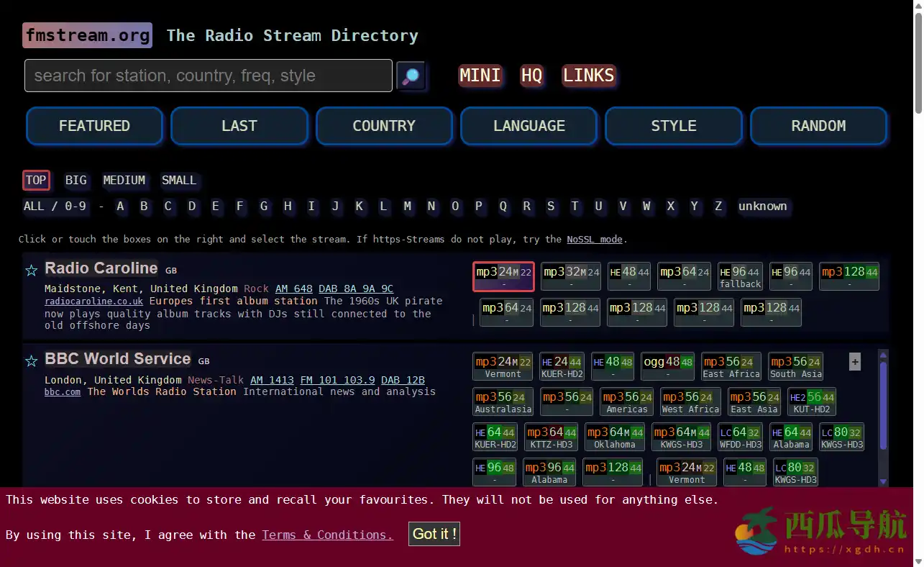Open the LINKS page

point(588,76)
